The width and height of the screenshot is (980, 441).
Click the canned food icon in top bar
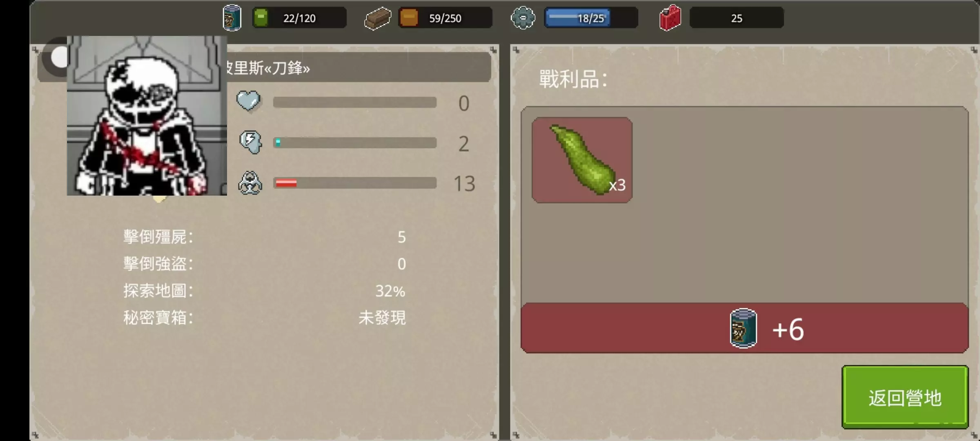coord(232,18)
